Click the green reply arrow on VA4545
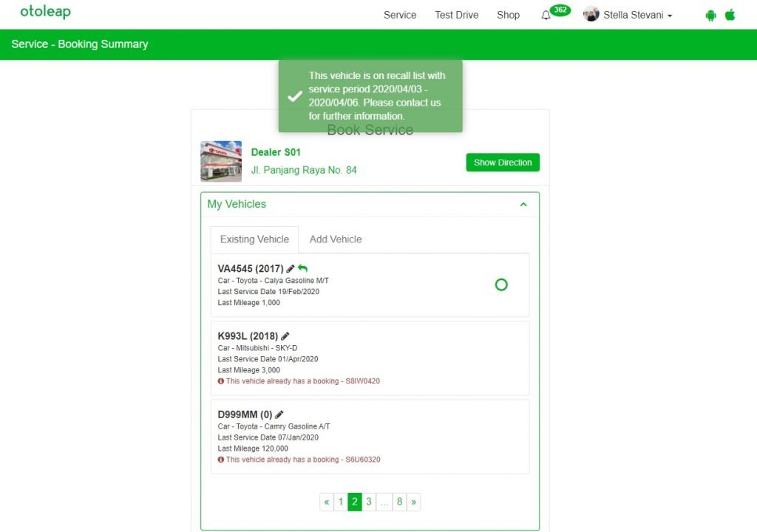757x532 pixels. click(302, 269)
